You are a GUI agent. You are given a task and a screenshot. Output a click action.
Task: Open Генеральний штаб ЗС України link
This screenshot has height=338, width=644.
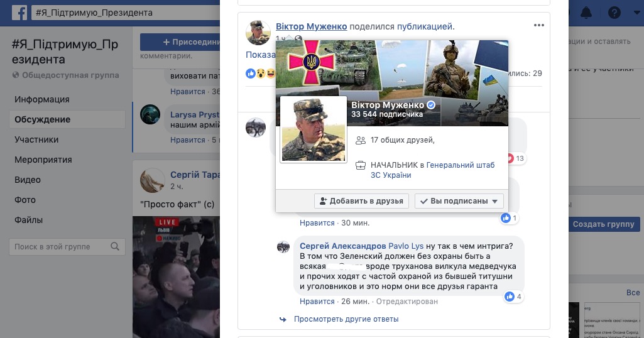[432, 170]
